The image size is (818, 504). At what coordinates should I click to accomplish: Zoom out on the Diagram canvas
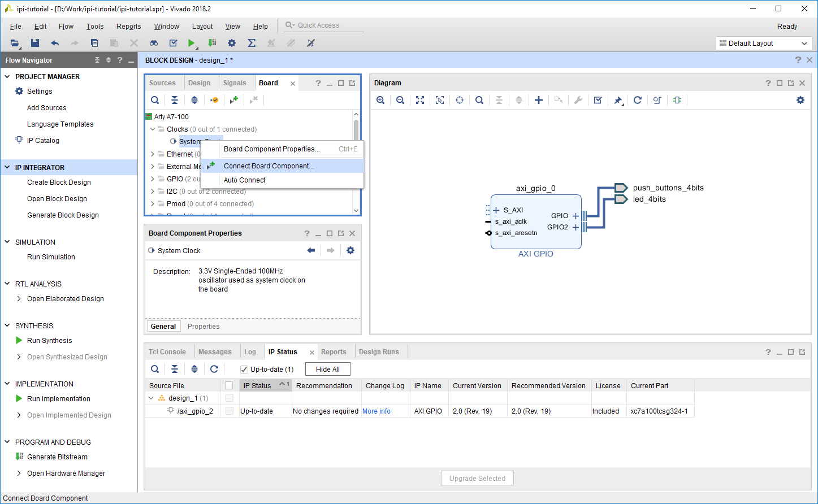pyautogui.click(x=400, y=100)
